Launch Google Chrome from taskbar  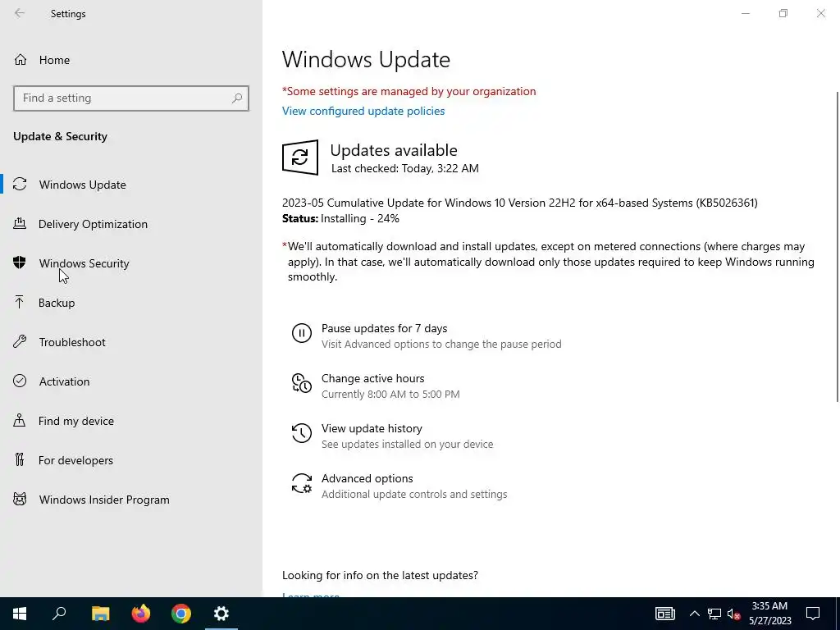pos(181,614)
